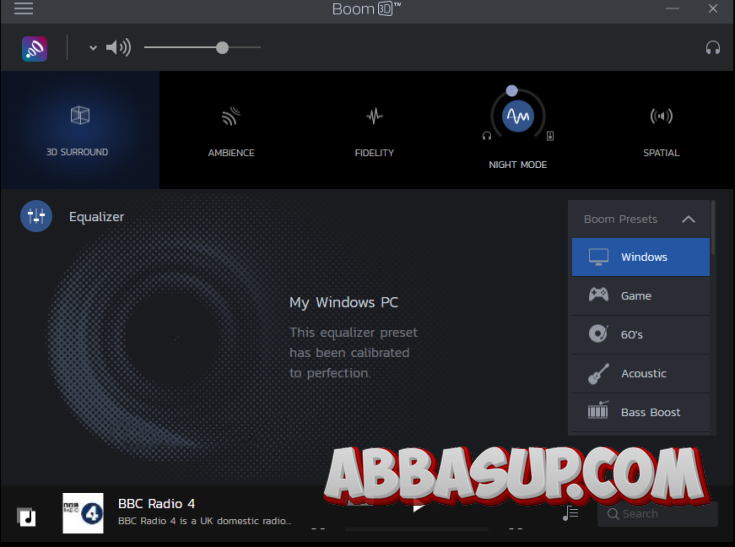Select the Game preset

641,296
